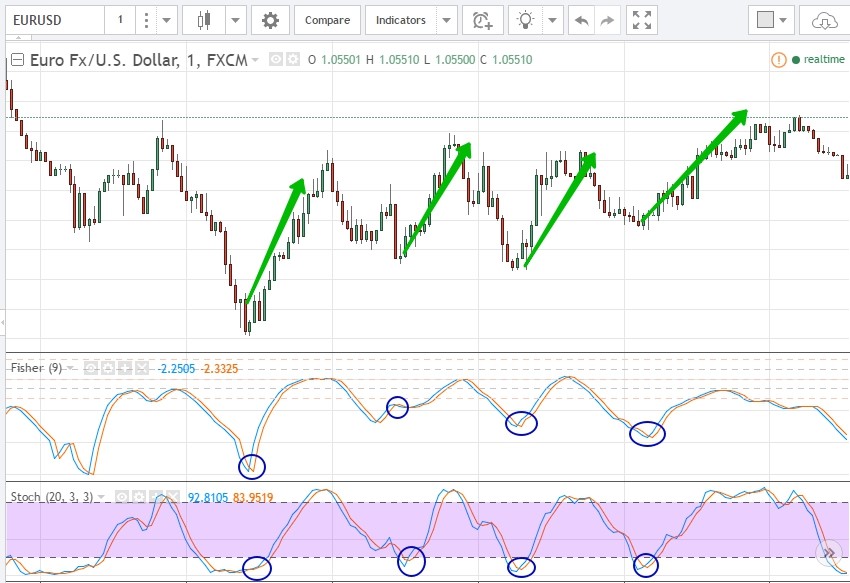Expand the Indicators favorites dropdown arrow
Screen dimensions: 850x583
(x=446, y=21)
